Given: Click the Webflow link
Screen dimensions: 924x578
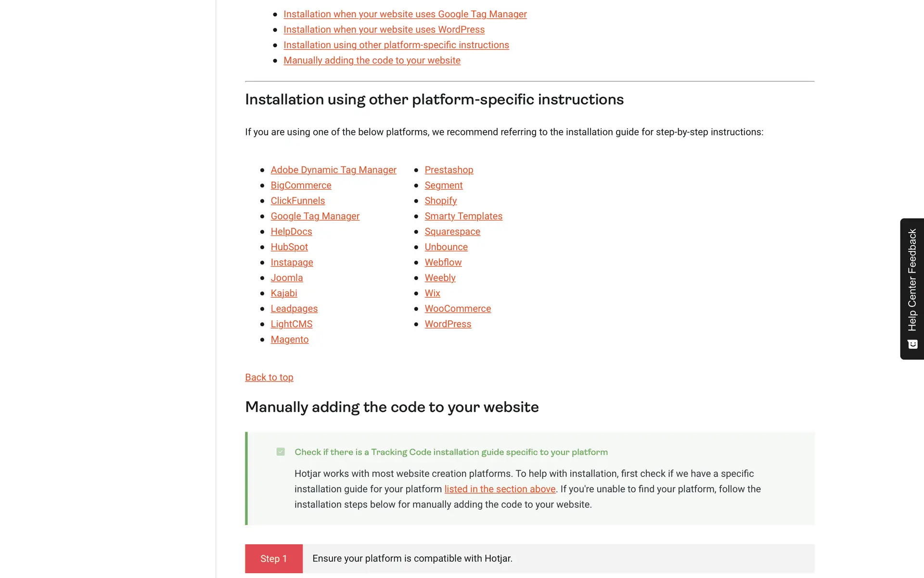Looking at the screenshot, I should (x=443, y=263).
